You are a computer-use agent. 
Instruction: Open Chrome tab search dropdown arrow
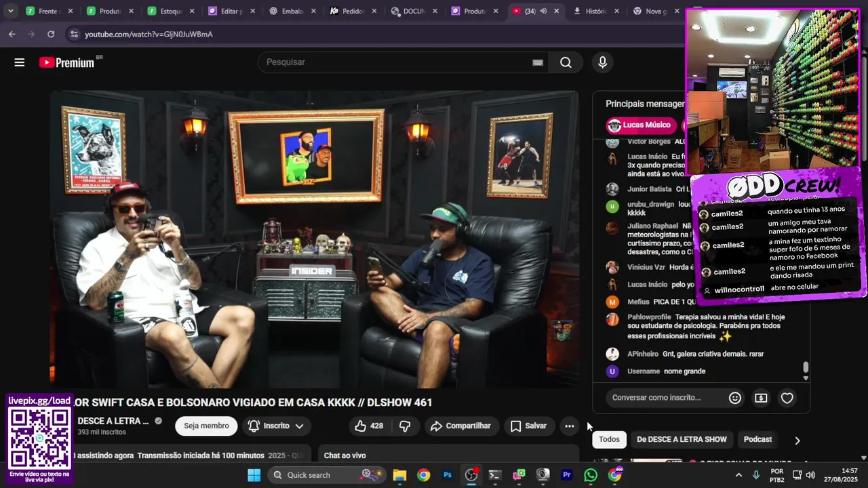click(10, 11)
